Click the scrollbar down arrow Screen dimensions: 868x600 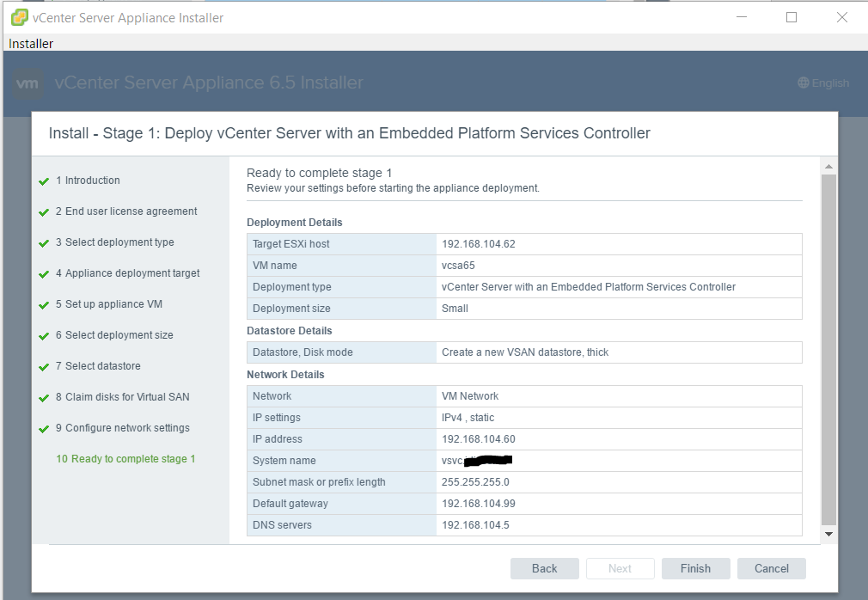tap(828, 534)
